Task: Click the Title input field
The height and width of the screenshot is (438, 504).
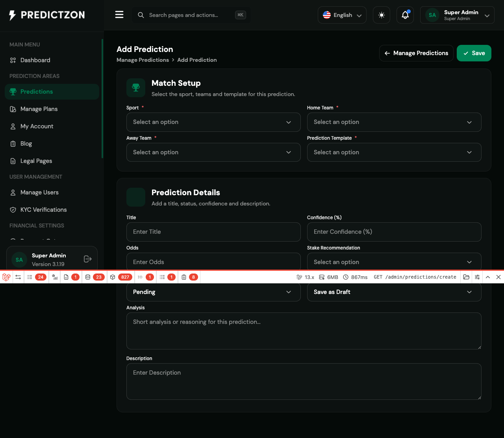Action: click(213, 232)
